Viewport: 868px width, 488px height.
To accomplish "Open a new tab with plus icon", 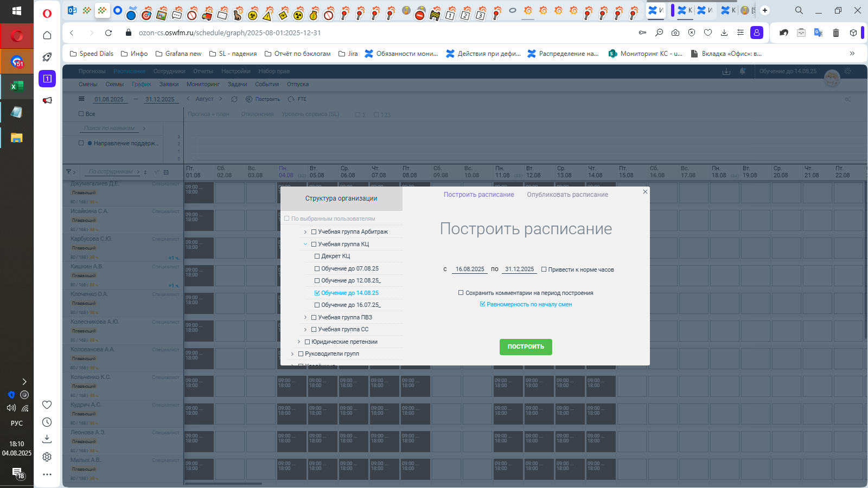I will pos(765,10).
